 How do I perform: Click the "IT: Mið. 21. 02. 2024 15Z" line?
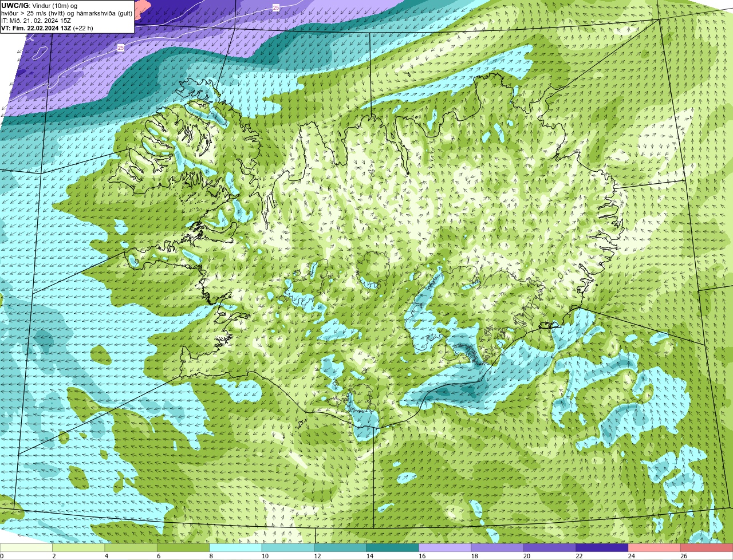pyautogui.click(x=36, y=20)
